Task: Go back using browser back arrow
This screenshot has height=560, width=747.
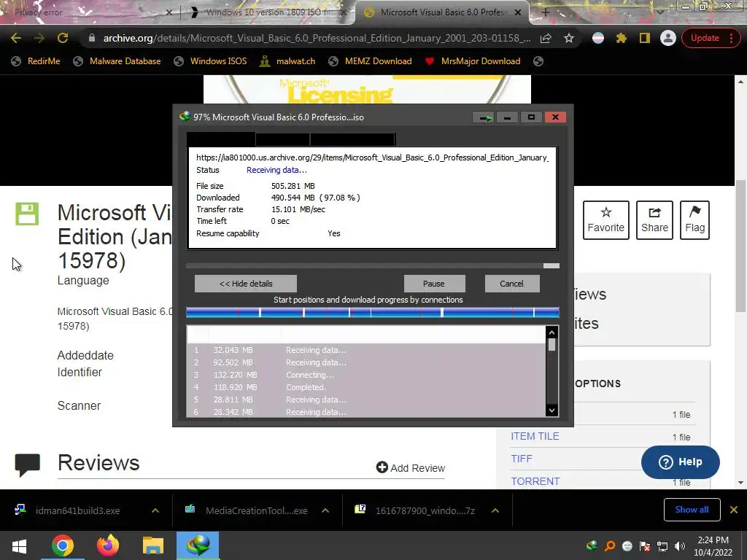Action: click(16, 38)
